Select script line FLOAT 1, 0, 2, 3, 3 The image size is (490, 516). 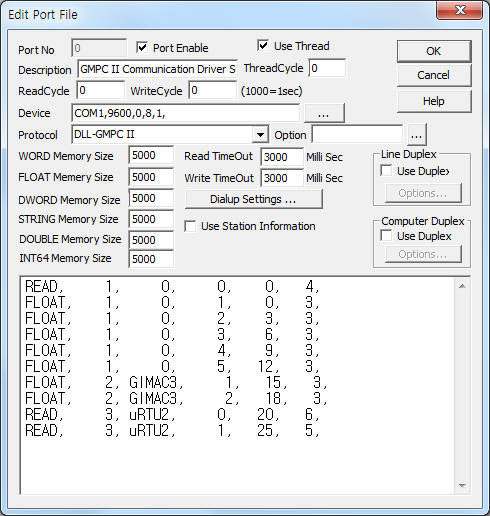click(172, 318)
